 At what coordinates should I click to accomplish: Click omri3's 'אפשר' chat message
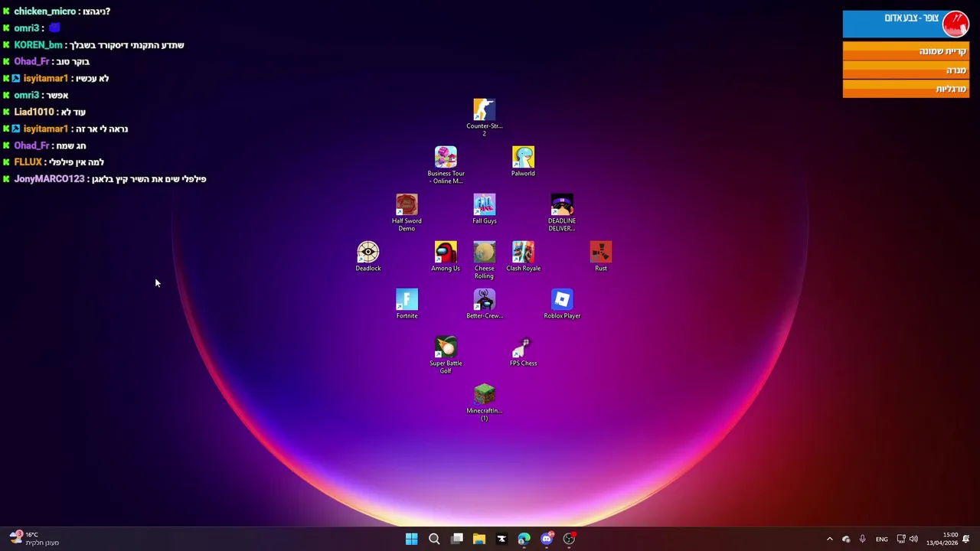pos(57,96)
